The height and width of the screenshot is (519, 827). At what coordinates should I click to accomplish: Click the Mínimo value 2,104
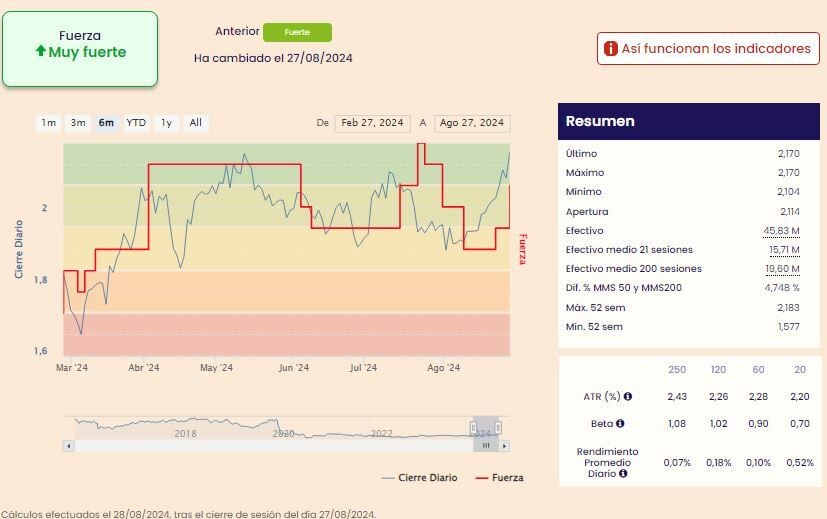point(788,191)
